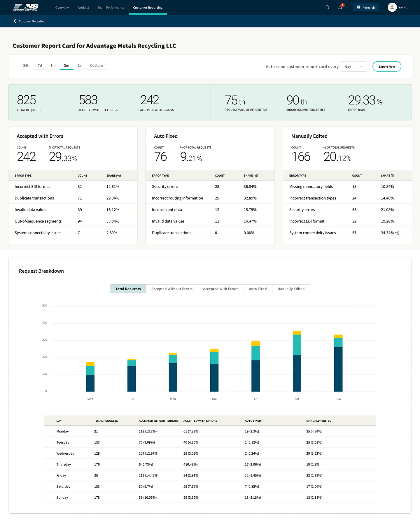This screenshot has width=420, height=522.
Task: Click the 825 Total Requests stat
Action: tap(29, 103)
